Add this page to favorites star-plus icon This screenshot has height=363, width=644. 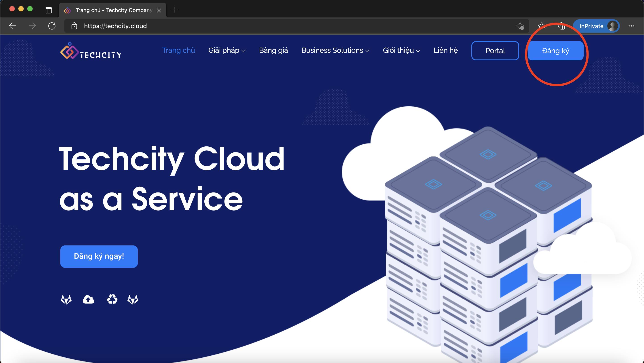pyautogui.click(x=520, y=26)
